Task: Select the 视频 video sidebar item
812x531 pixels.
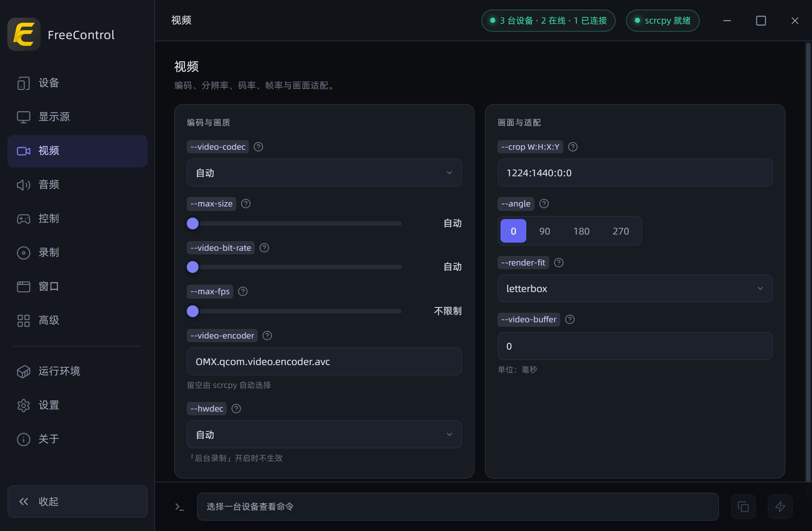Action: click(x=78, y=151)
